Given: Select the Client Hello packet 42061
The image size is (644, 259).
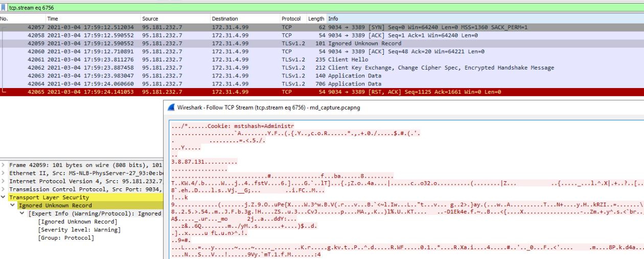Looking at the screenshot, I should (256, 60).
